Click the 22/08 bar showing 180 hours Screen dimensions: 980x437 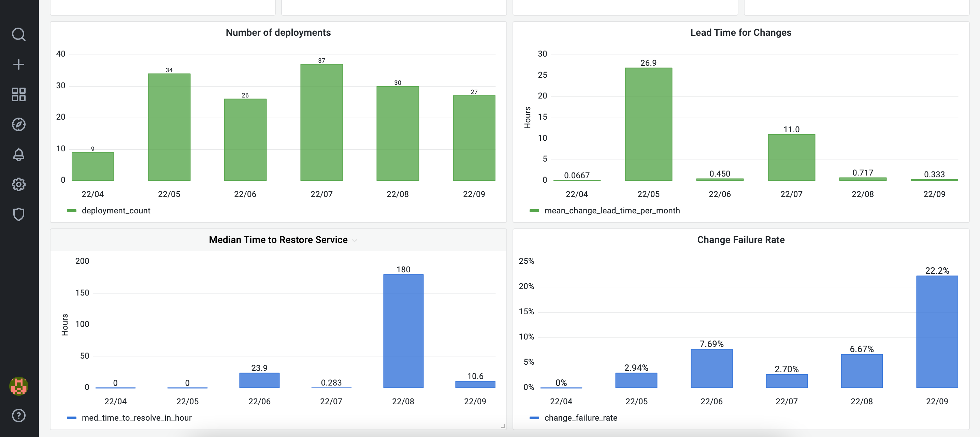coord(403,331)
